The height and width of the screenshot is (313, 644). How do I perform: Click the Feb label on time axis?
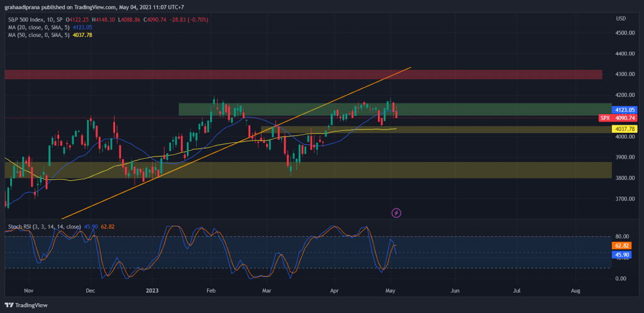pyautogui.click(x=211, y=291)
